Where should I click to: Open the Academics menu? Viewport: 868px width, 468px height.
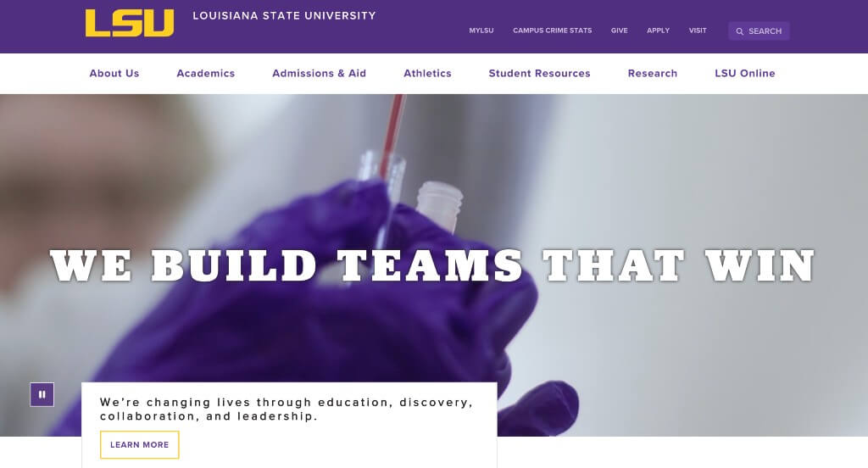205,73
